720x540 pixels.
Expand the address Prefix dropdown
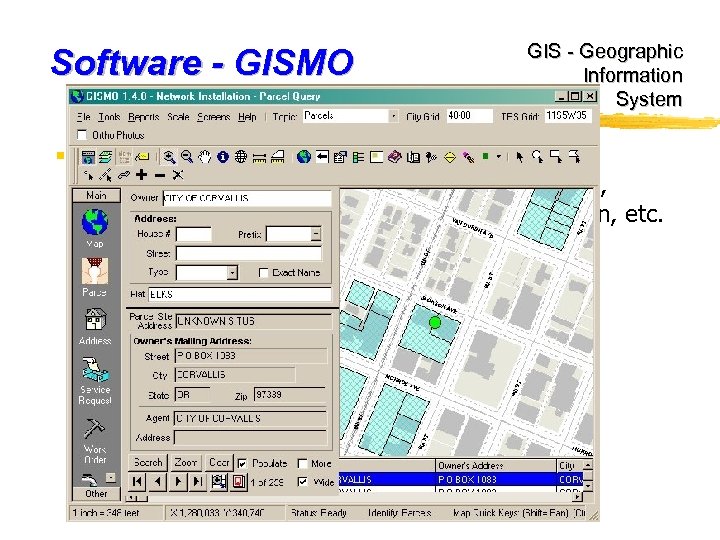(x=316, y=234)
